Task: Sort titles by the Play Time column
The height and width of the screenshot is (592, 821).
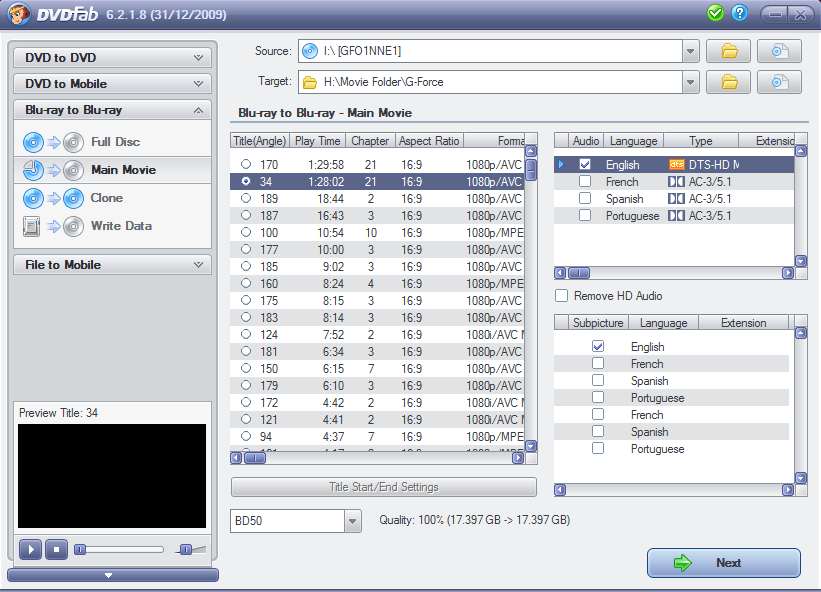Action: 317,141
